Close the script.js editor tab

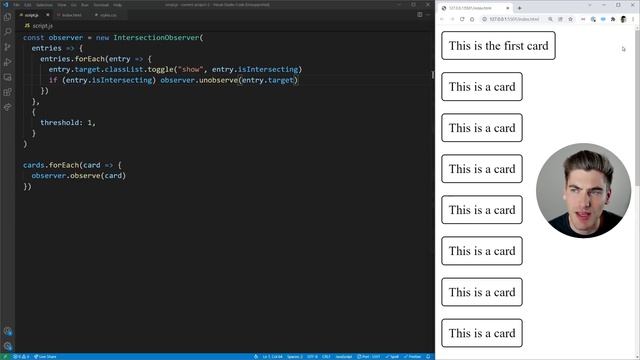point(47,15)
